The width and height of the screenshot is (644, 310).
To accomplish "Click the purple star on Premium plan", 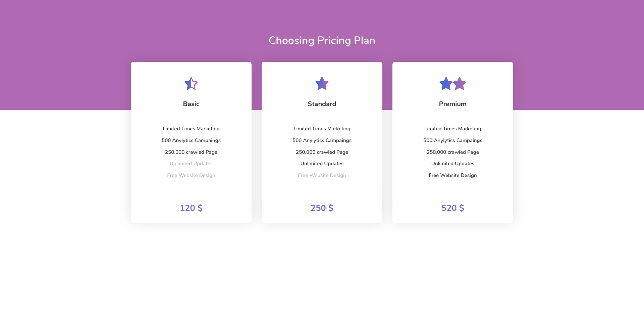I will pyautogui.click(x=460, y=84).
